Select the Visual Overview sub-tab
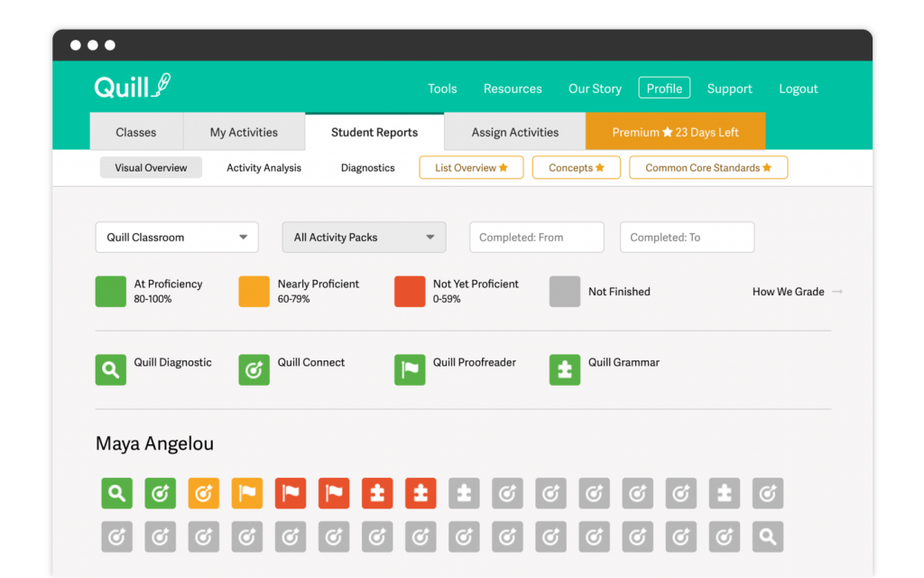The width and height of the screenshot is (924, 578). click(x=151, y=167)
